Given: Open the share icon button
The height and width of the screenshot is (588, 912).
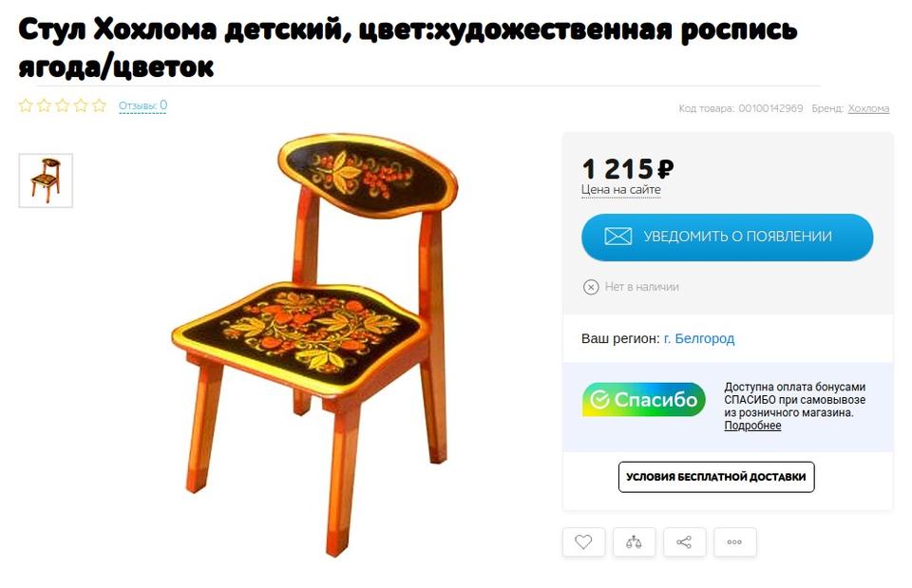Looking at the screenshot, I should tap(685, 542).
